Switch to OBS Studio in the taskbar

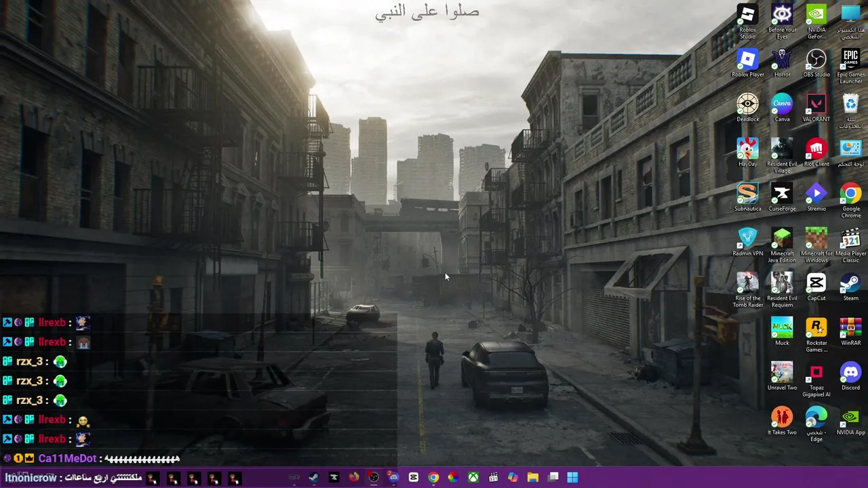coord(374,477)
